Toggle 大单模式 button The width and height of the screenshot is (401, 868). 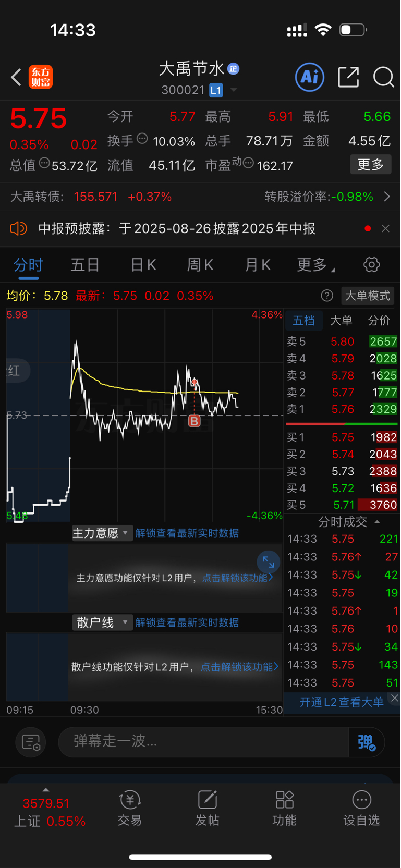(x=368, y=296)
